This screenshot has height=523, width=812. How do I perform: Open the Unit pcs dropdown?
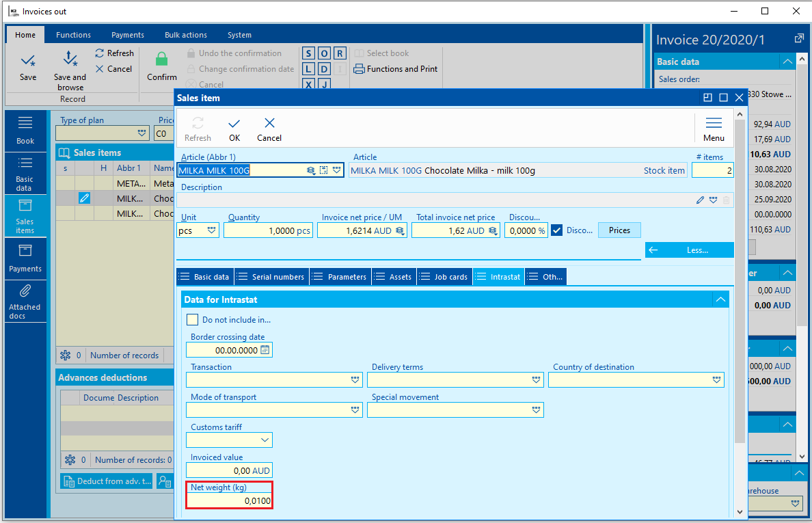pyautogui.click(x=211, y=230)
